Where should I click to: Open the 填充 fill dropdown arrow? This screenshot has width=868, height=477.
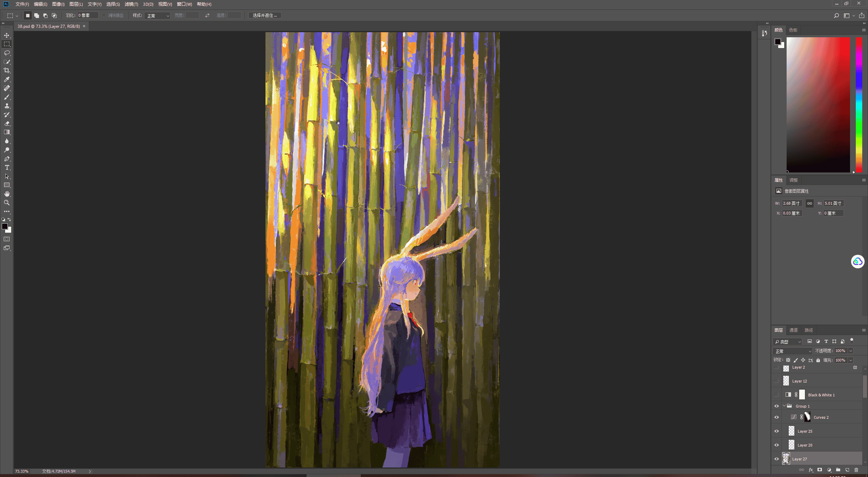850,360
